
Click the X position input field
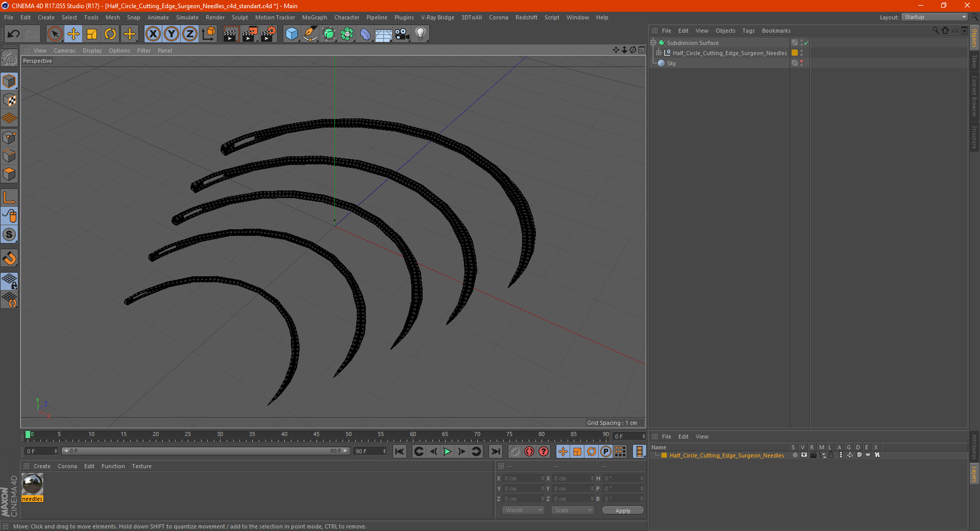tap(524, 478)
